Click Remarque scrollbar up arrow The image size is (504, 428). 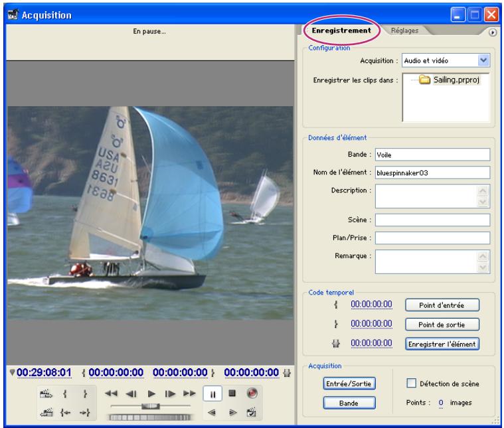483,256
